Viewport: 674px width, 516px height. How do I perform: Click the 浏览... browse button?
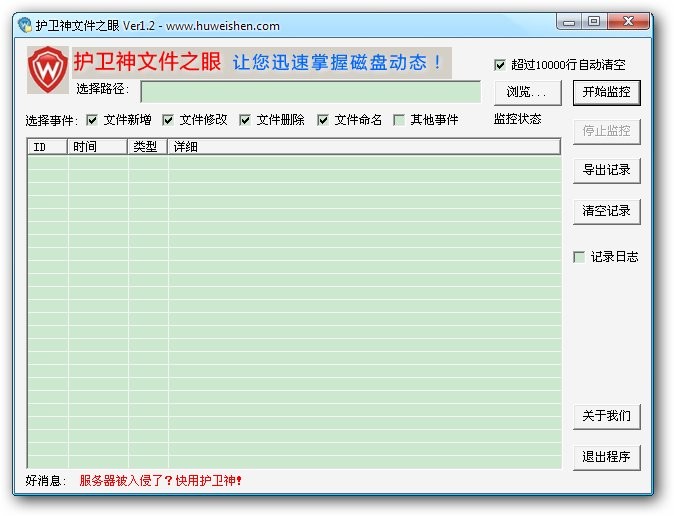click(x=527, y=92)
